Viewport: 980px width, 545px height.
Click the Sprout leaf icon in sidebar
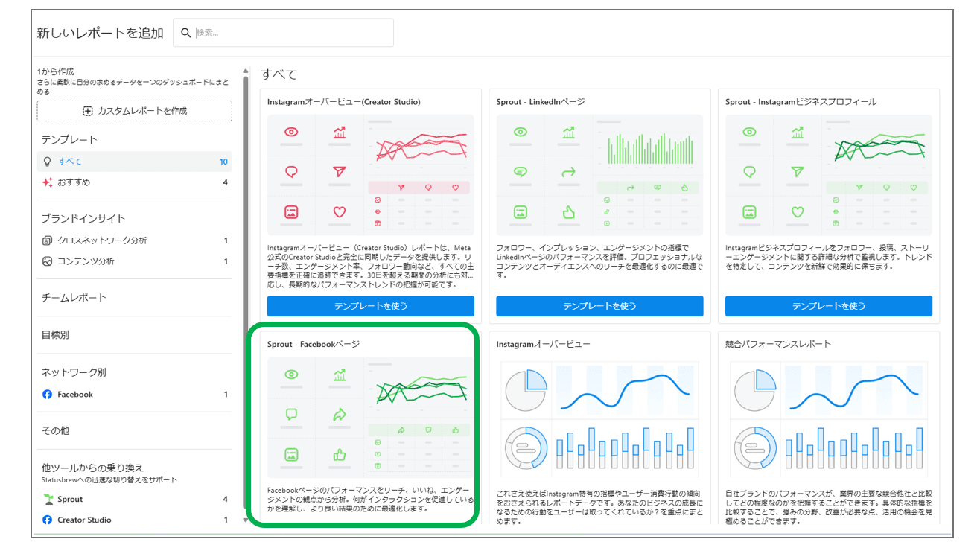(x=48, y=499)
